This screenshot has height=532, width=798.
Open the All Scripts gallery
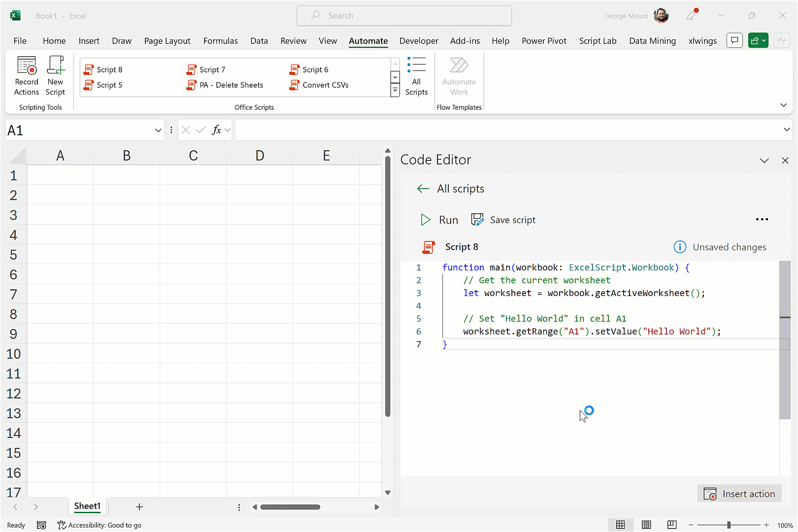click(416, 76)
